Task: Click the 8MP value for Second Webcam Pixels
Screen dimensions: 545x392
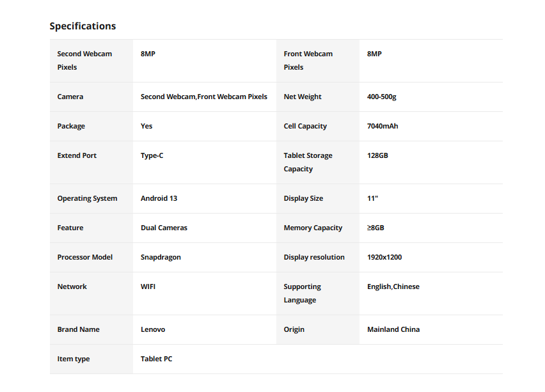Action: tap(148, 54)
